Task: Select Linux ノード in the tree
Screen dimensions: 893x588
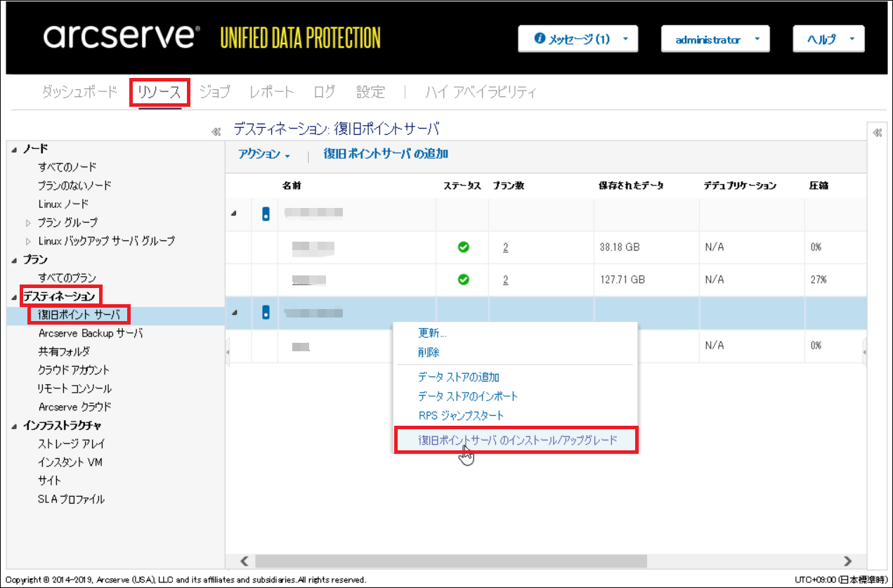Action: tap(63, 204)
